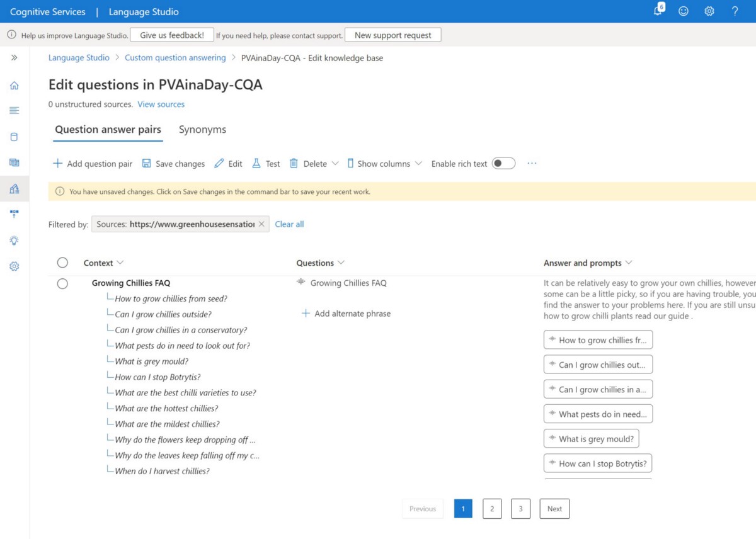Select 'What are the best chilli varieties' item
This screenshot has height=539, width=756.
tap(185, 393)
